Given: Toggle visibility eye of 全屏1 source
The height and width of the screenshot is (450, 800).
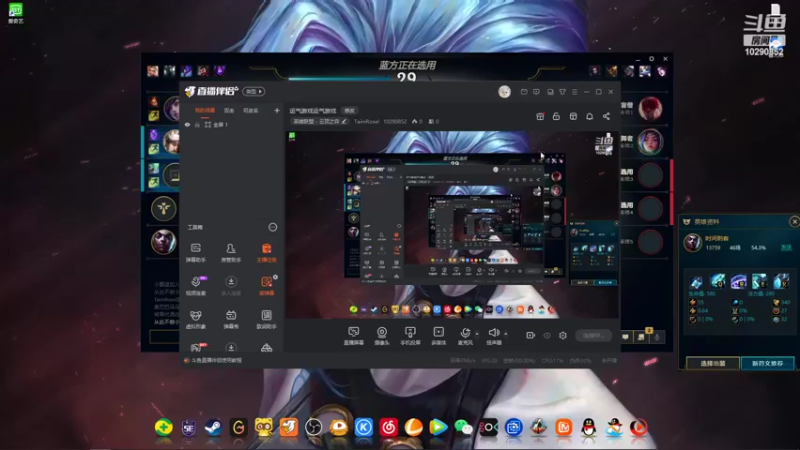Looking at the screenshot, I should (x=187, y=124).
